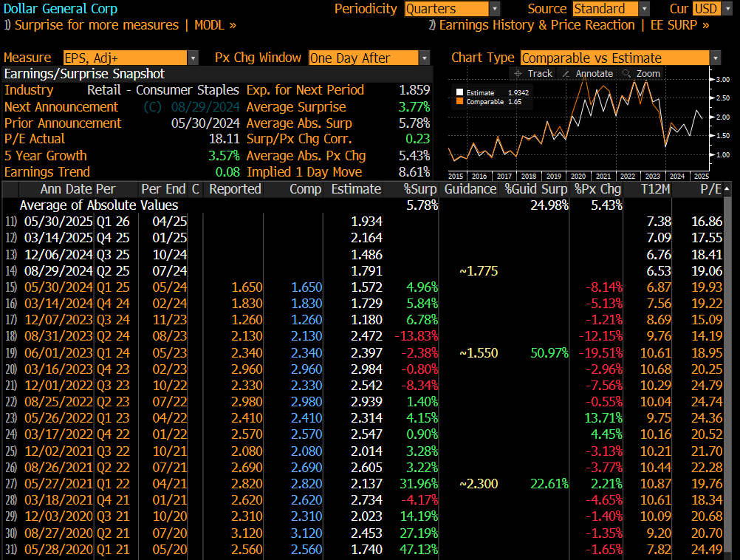Screen dimensions: 740x560
Task: Click the ~1.550 guidance value
Action: [479, 352]
